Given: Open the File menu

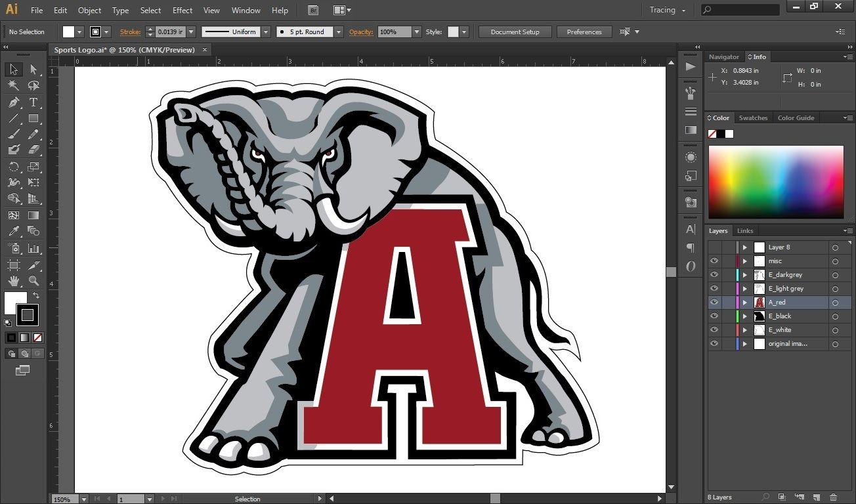Looking at the screenshot, I should click(x=37, y=10).
